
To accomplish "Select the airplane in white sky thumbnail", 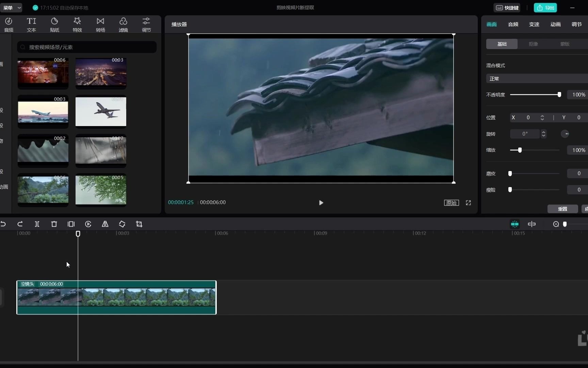I will pos(101,112).
